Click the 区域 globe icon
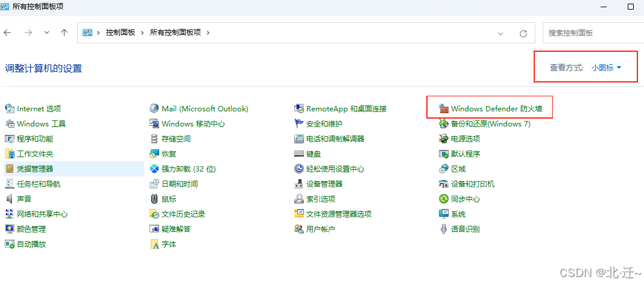Image resolution: width=644 pixels, height=283 pixels. [444, 169]
